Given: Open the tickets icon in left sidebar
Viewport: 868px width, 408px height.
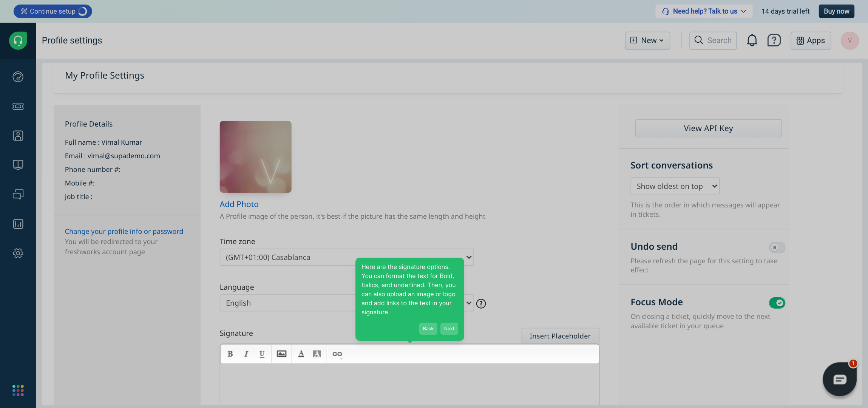Looking at the screenshot, I should 18,107.
